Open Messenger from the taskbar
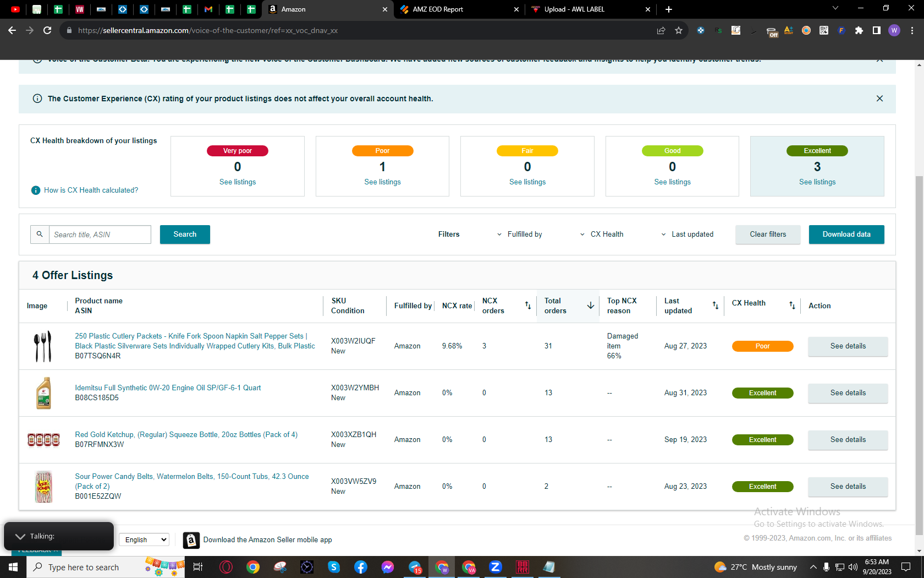 pyautogui.click(x=388, y=567)
